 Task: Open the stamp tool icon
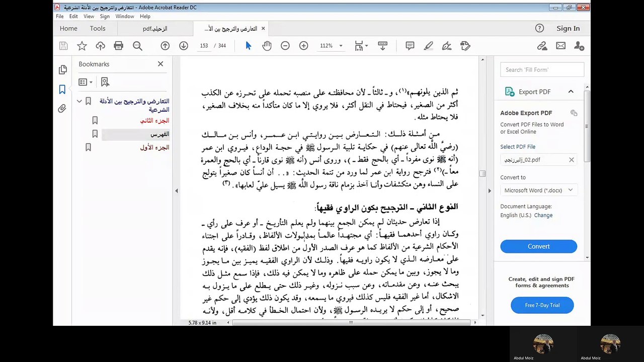(x=465, y=46)
